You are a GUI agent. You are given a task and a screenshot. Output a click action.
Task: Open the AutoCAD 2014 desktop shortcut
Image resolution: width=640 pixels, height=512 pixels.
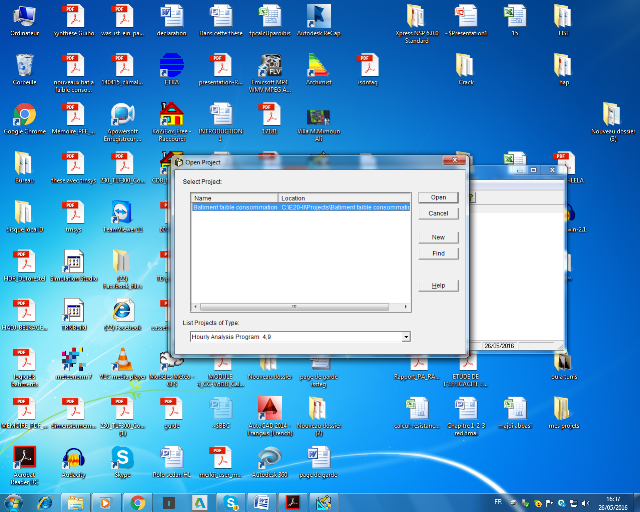tap(269, 409)
